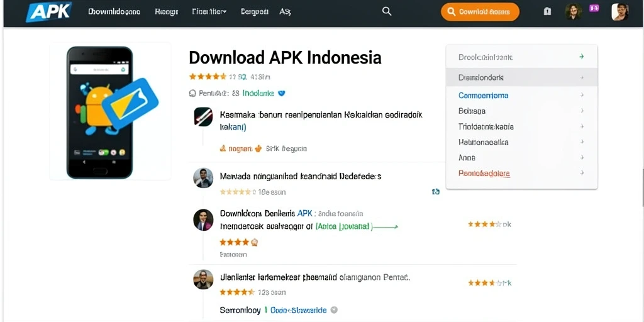Image resolution: width=644 pixels, height=322 pixels.
Task: Open the reviewer avatar beside "Downlrdom Denkeris"
Action: (203, 219)
